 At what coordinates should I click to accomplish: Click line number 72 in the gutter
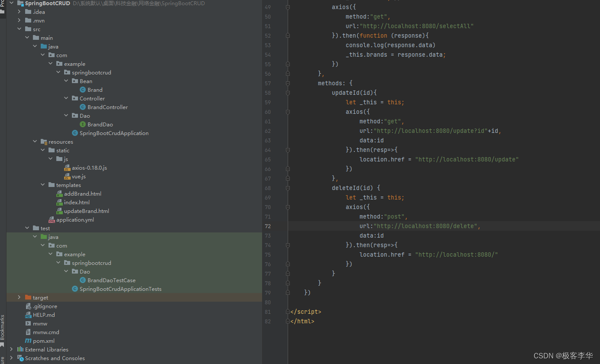pos(268,226)
